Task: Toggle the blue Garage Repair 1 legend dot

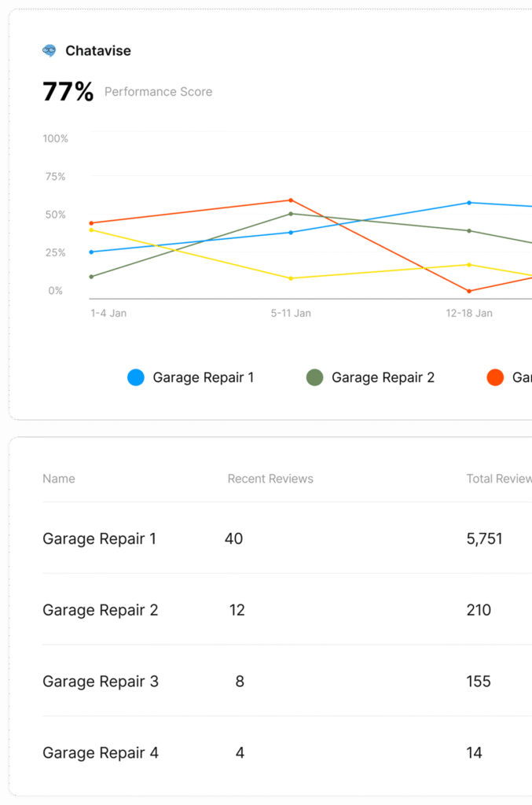Action: click(136, 377)
